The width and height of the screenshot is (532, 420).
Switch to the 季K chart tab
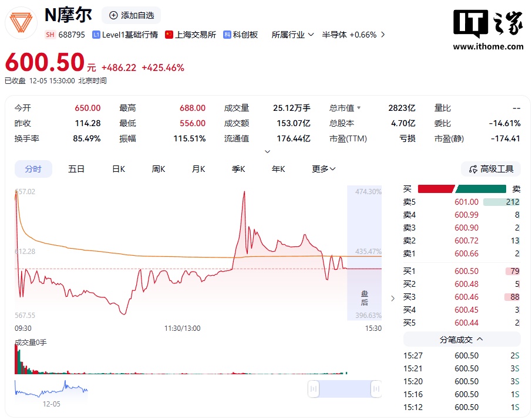(238, 169)
